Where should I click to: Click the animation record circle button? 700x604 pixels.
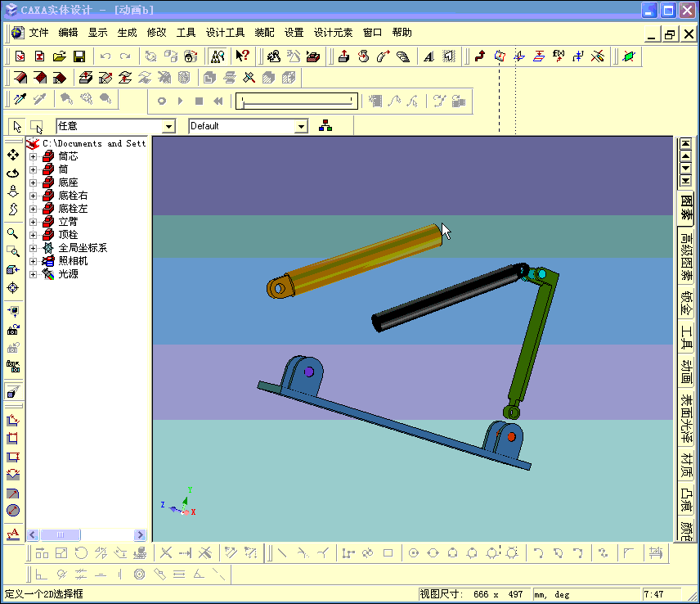click(x=162, y=101)
